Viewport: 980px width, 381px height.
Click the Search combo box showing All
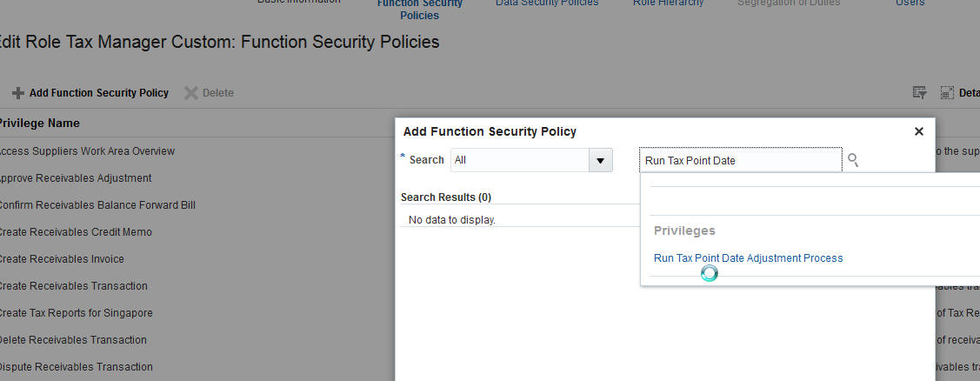[x=519, y=160]
